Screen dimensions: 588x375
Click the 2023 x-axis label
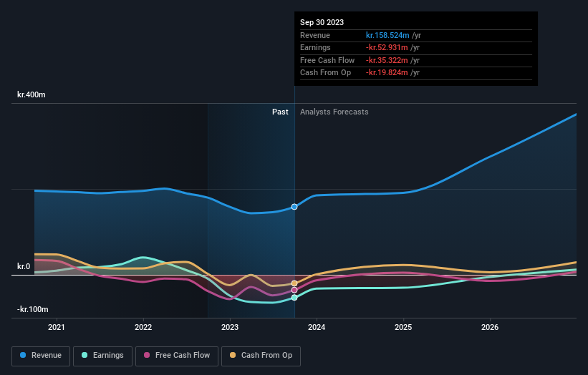coord(230,328)
